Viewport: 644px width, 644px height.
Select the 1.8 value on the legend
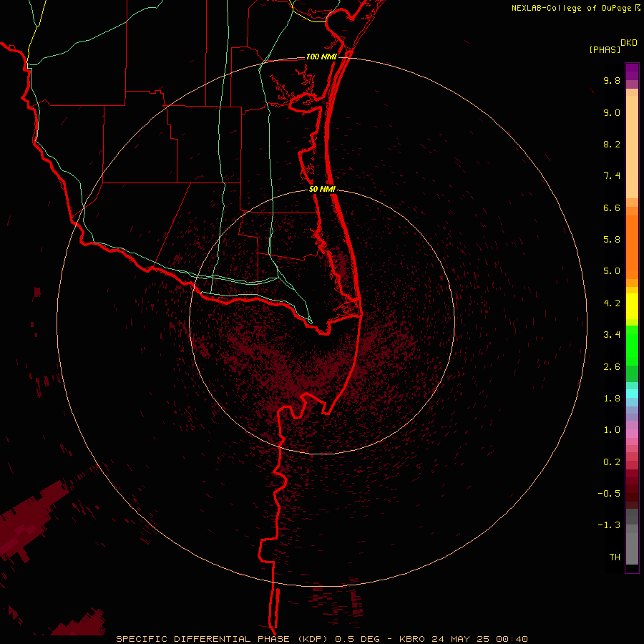click(612, 399)
